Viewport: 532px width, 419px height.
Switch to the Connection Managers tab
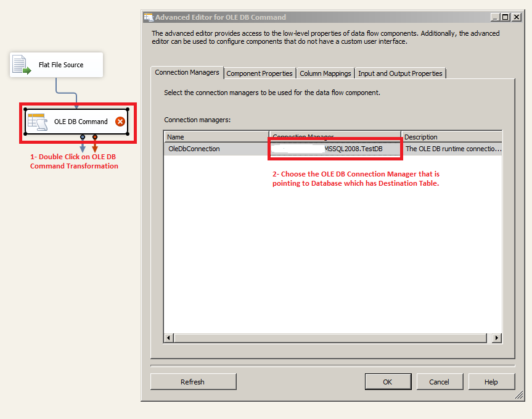point(187,72)
